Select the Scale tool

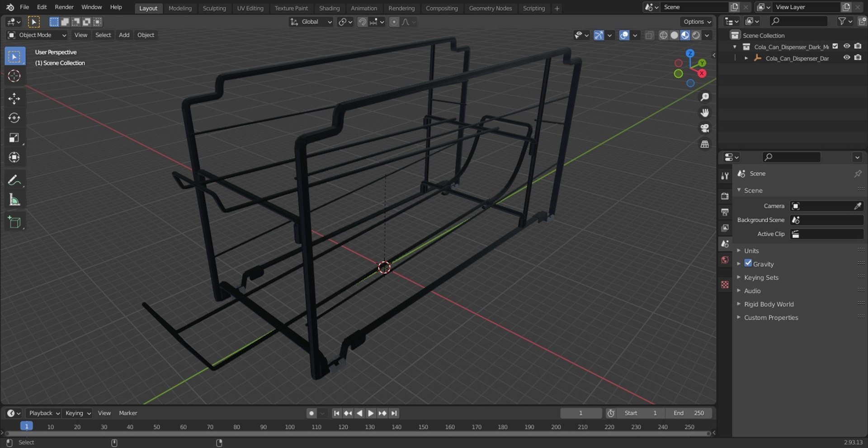point(14,137)
